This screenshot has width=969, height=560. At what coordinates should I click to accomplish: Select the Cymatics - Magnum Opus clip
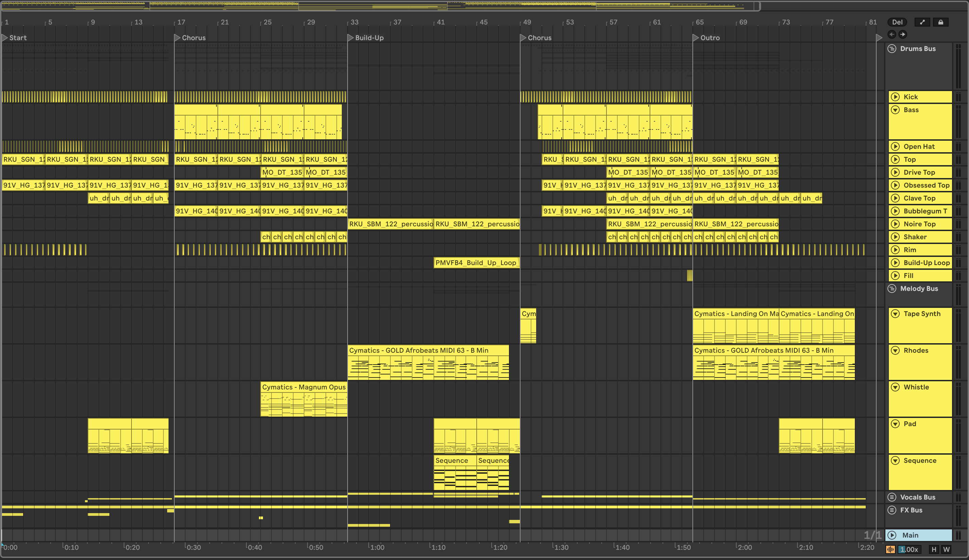(x=304, y=399)
